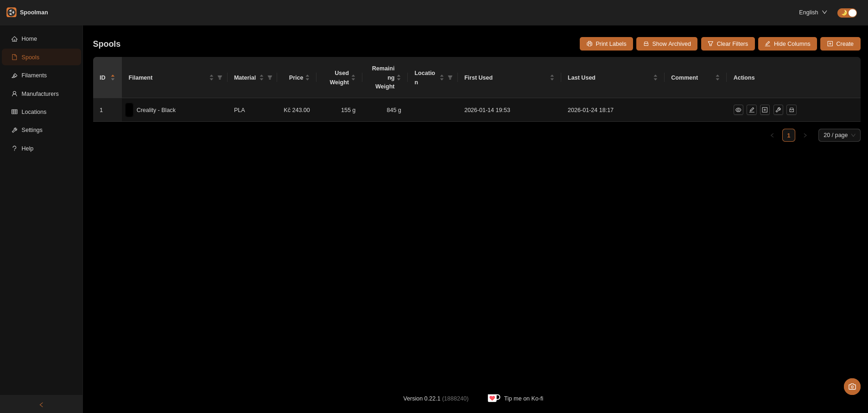Expand the 20 / page size selector
The height and width of the screenshot is (413, 868).
(839, 135)
